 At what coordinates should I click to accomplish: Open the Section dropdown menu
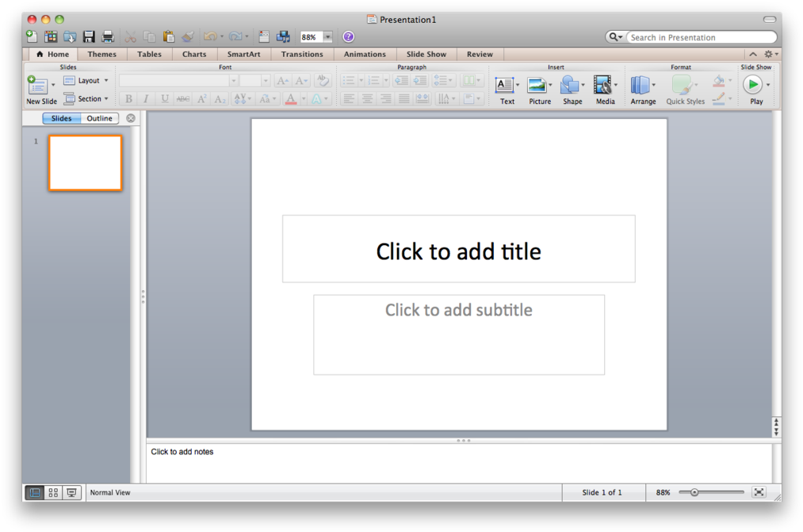tap(86, 99)
